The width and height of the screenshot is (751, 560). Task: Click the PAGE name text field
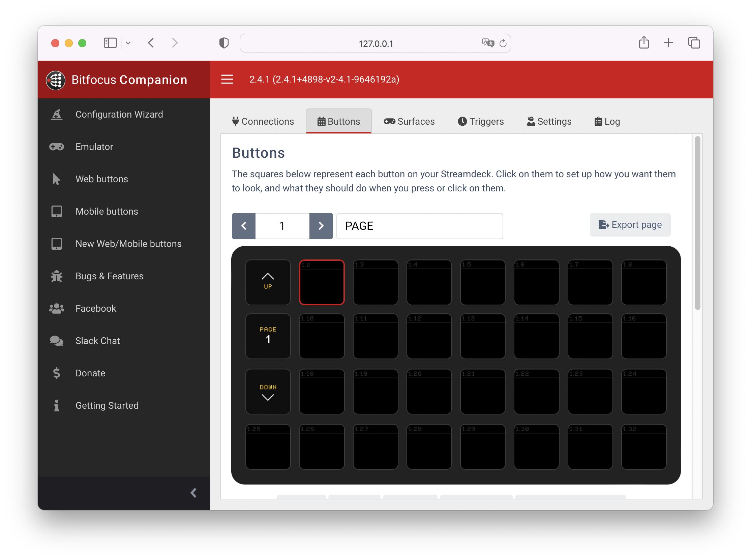click(x=419, y=226)
